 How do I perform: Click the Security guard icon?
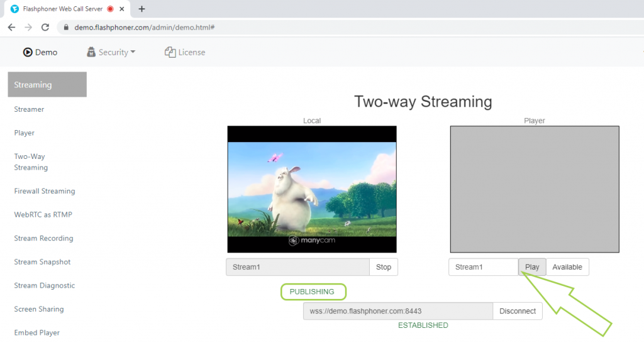pyautogui.click(x=91, y=52)
